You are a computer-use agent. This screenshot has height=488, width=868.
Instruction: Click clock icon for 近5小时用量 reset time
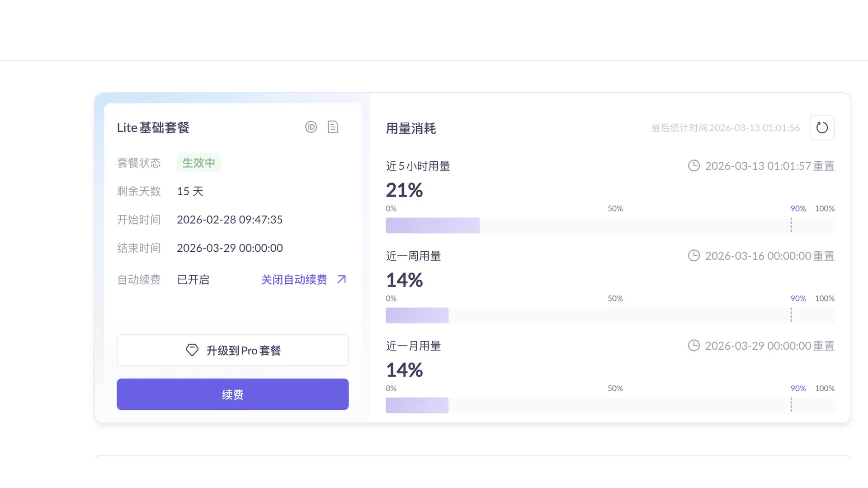pyautogui.click(x=693, y=166)
